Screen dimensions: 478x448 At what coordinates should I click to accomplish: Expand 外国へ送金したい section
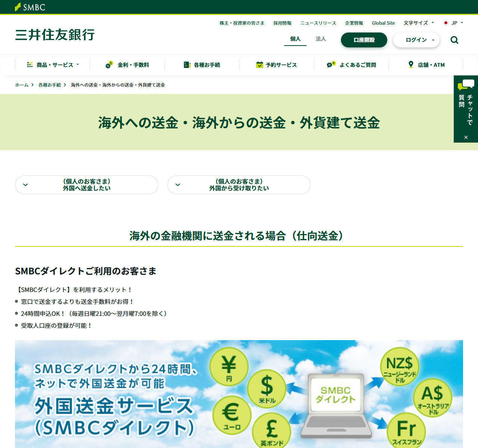click(x=87, y=185)
